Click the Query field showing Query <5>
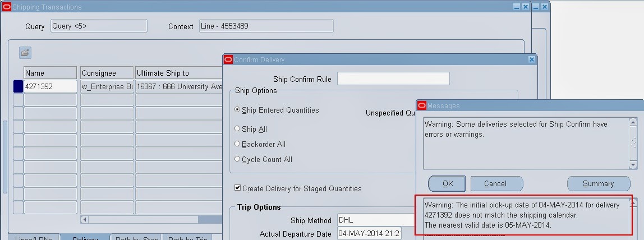 [99, 26]
